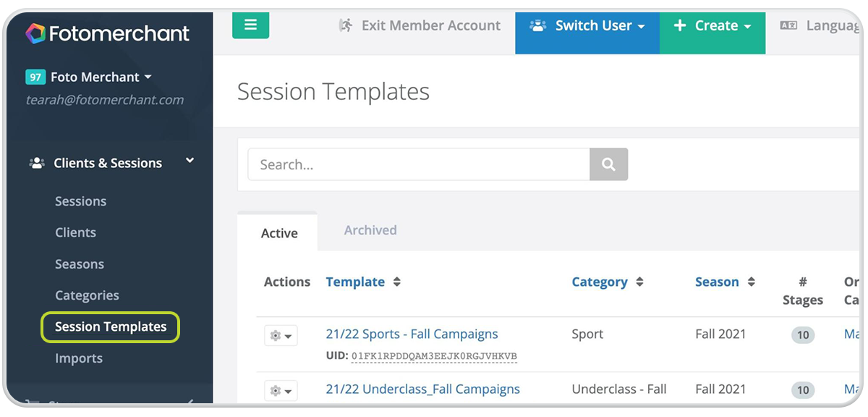The image size is (868, 417).
Task: Go to Seasons in the sidebar
Action: click(x=80, y=264)
